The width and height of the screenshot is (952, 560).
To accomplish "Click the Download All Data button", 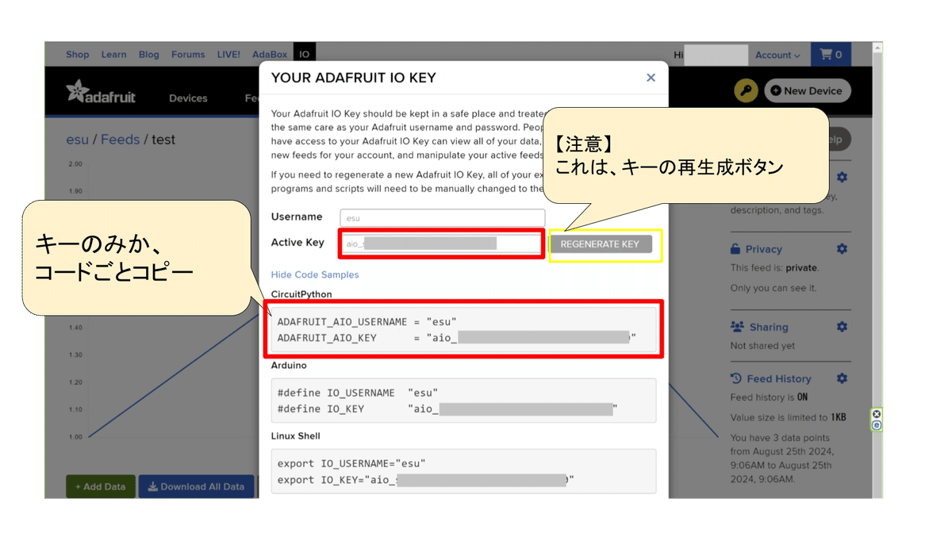I will click(197, 486).
